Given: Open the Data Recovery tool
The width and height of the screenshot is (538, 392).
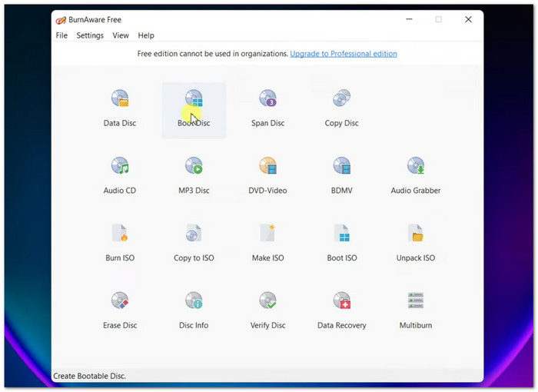Looking at the screenshot, I should 342,311.
